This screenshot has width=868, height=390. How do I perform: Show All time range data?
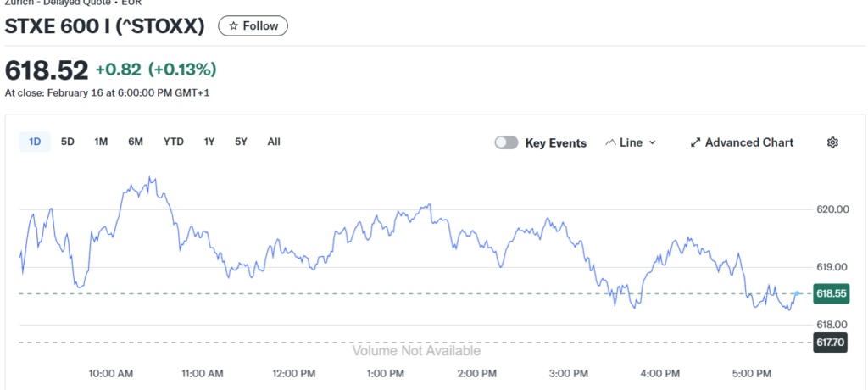click(274, 142)
